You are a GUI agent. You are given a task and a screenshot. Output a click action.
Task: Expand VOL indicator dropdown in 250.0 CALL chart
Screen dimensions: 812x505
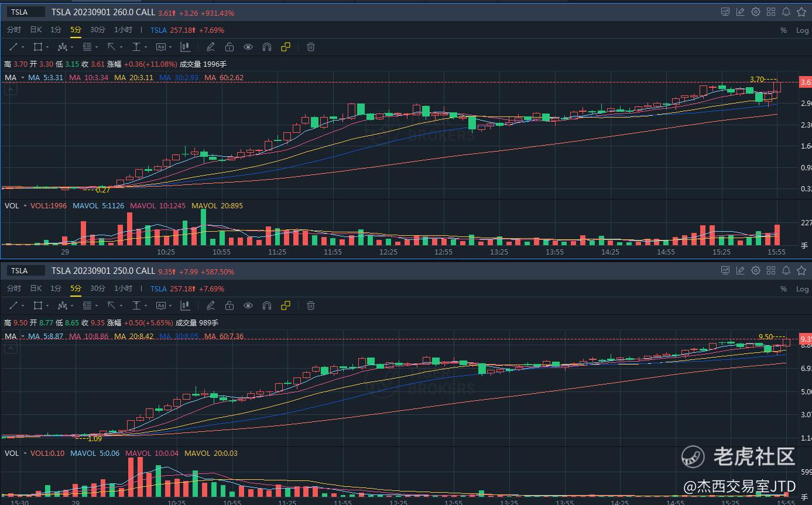25,453
